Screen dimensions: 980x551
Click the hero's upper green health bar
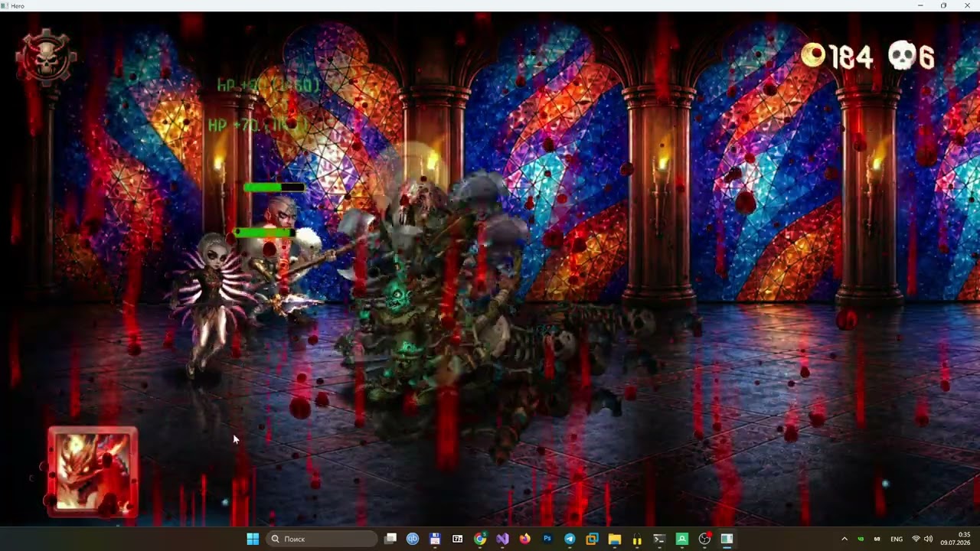pyautogui.click(x=274, y=187)
